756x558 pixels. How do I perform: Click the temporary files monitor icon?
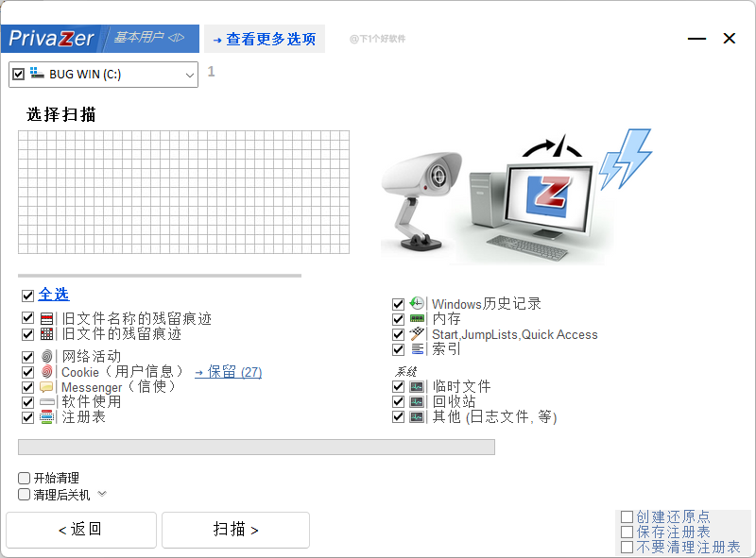click(417, 386)
